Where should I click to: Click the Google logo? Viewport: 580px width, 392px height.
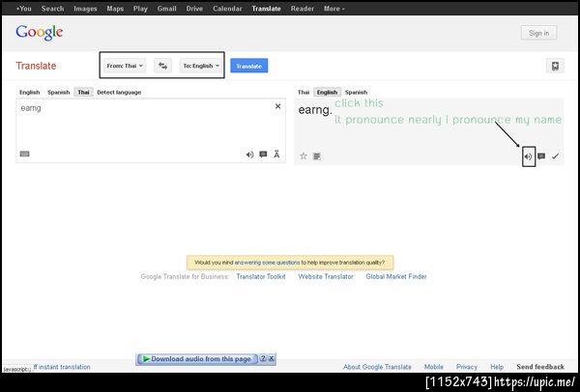click(x=40, y=33)
